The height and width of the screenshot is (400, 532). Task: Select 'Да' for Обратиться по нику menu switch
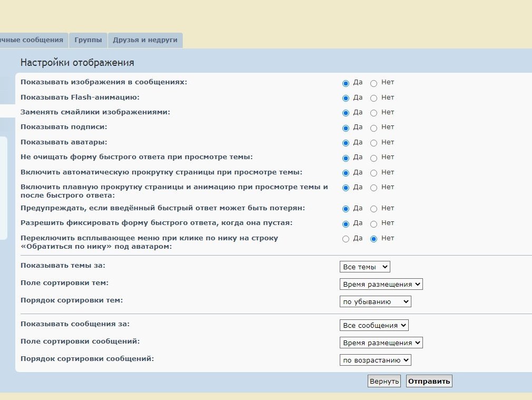[346, 239]
